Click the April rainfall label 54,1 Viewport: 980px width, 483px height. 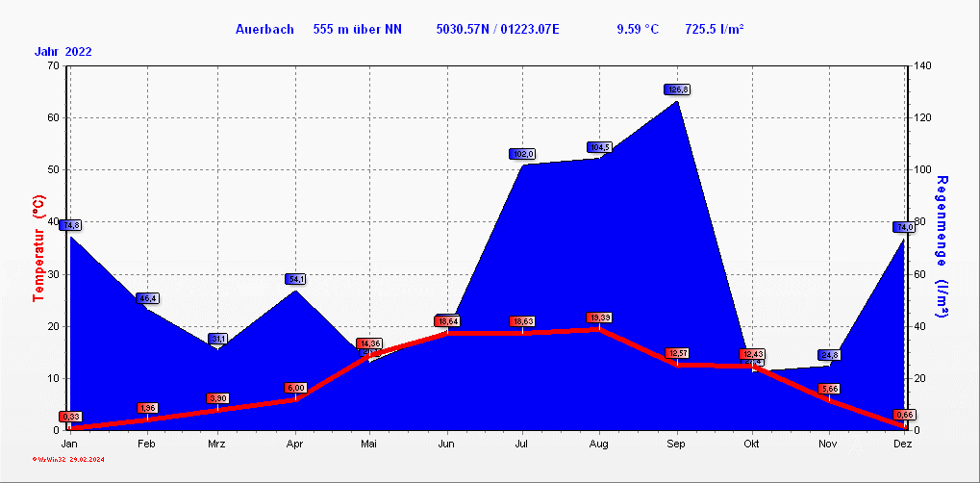(295, 279)
